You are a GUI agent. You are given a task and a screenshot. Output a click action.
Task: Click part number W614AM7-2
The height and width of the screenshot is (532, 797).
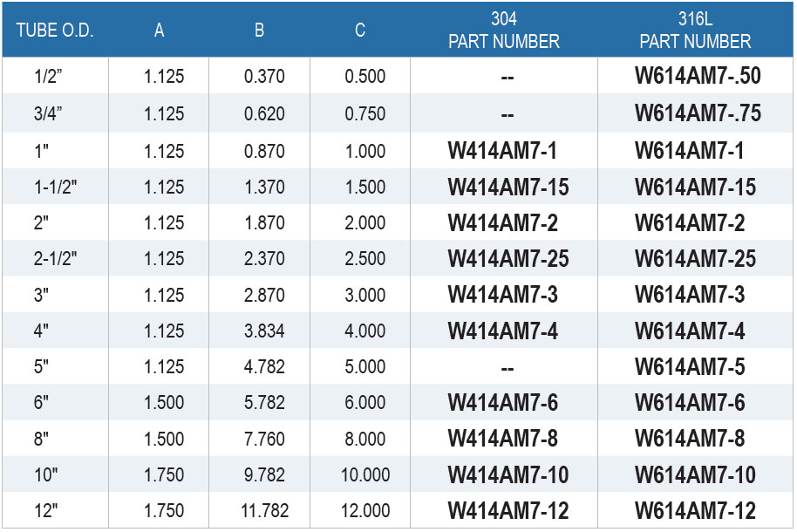pos(689,222)
